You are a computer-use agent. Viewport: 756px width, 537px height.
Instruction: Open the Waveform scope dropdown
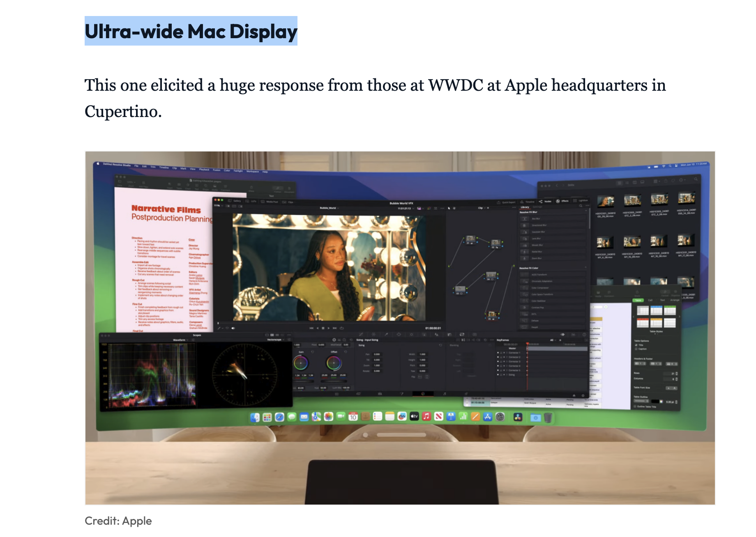(x=181, y=340)
